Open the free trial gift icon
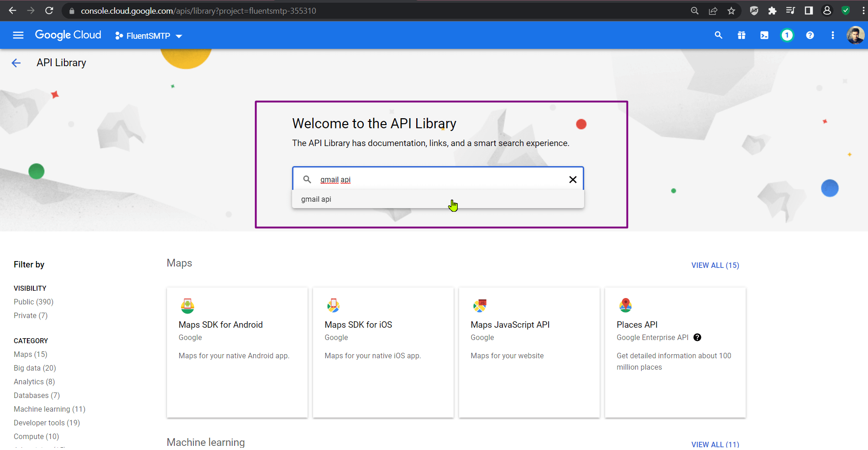The width and height of the screenshot is (868, 450). [x=742, y=35]
